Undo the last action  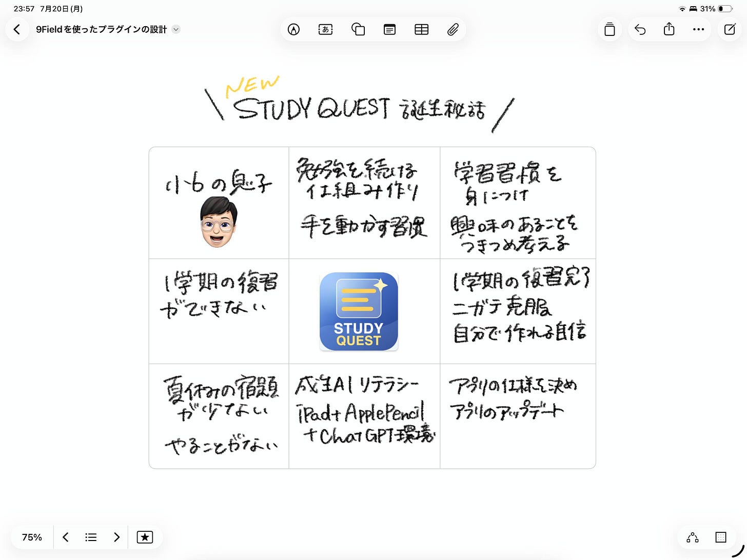[640, 29]
